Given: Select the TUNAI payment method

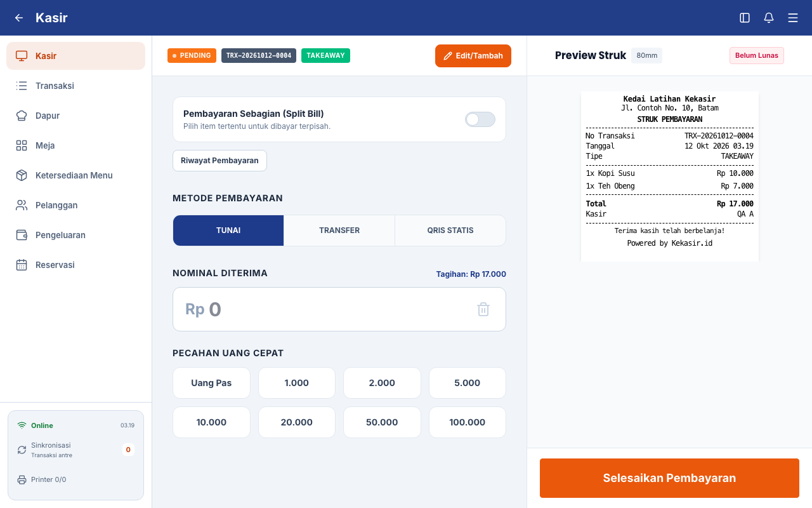Looking at the screenshot, I should (x=228, y=231).
